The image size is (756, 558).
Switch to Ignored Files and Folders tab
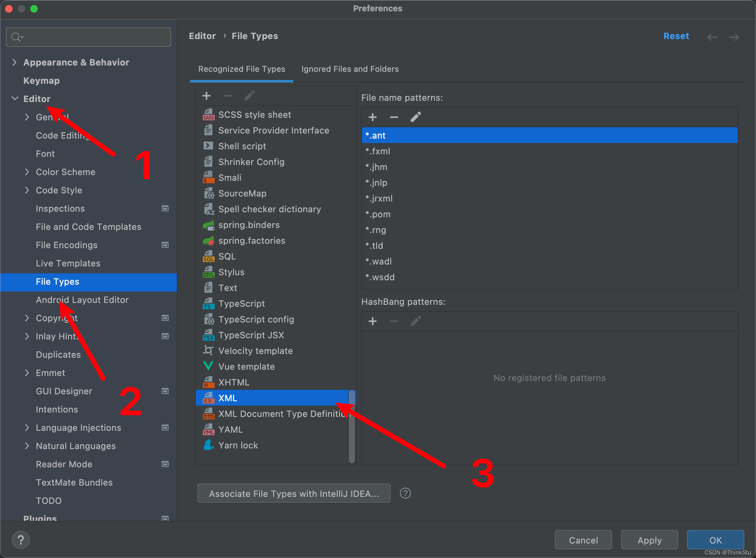(350, 69)
